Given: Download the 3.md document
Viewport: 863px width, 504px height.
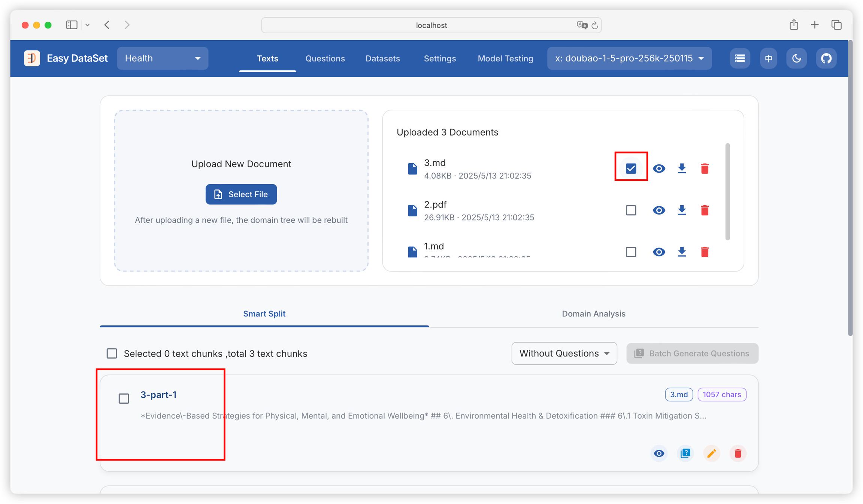Looking at the screenshot, I should (682, 168).
